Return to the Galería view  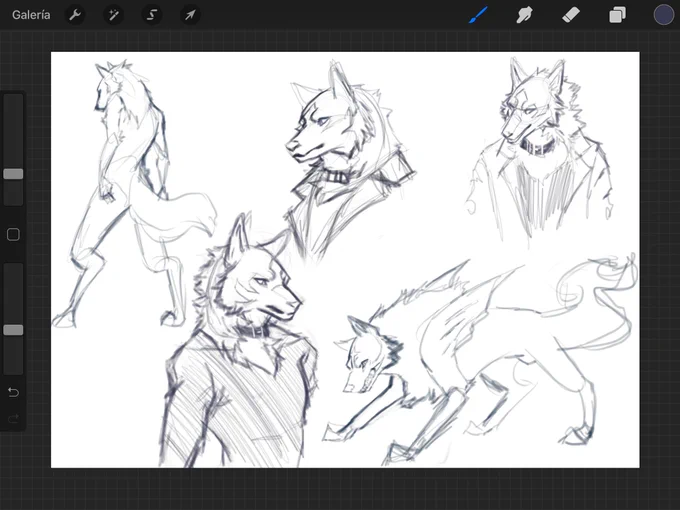coord(31,15)
